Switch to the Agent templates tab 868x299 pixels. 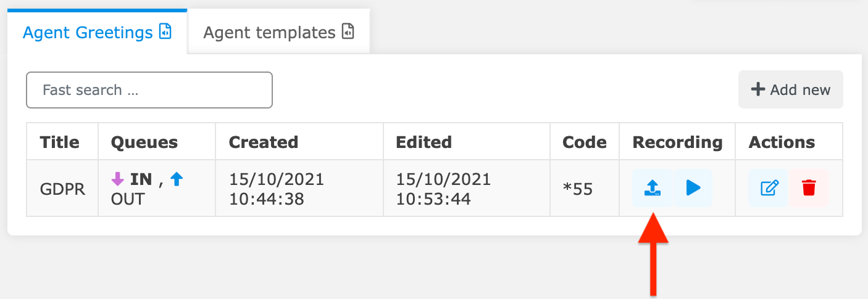pyautogui.click(x=269, y=32)
